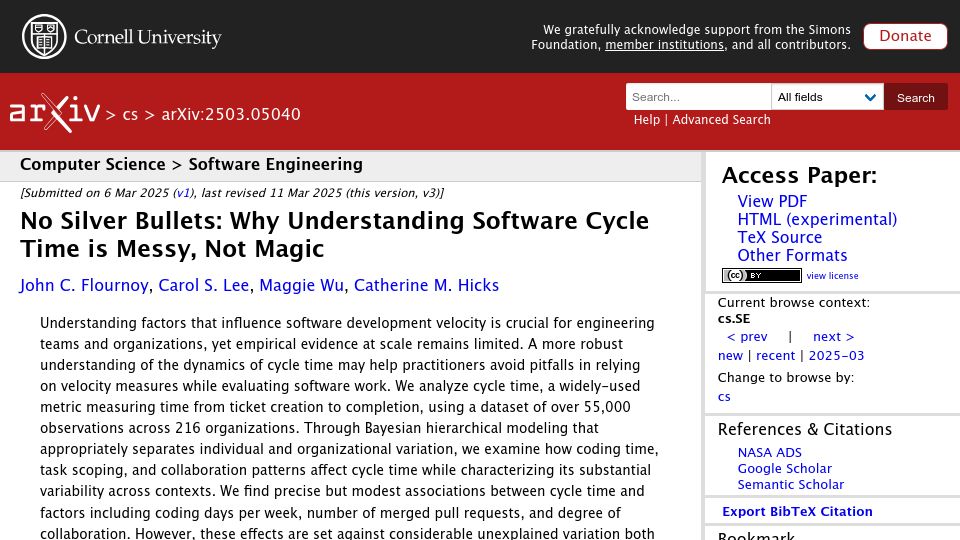Open Other Formats link
960x540 pixels.
pyautogui.click(x=792, y=255)
